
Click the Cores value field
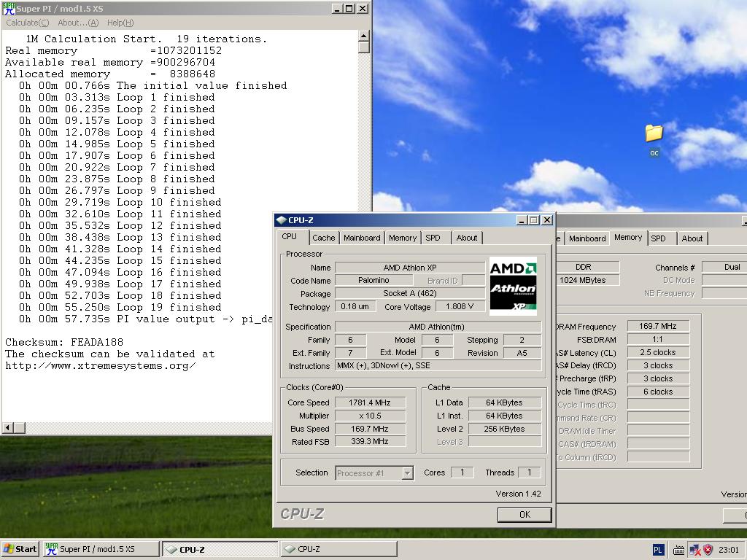tap(462, 472)
